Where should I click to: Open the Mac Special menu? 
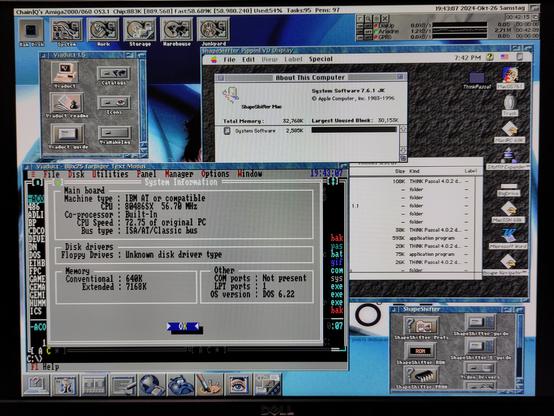pyautogui.click(x=321, y=59)
